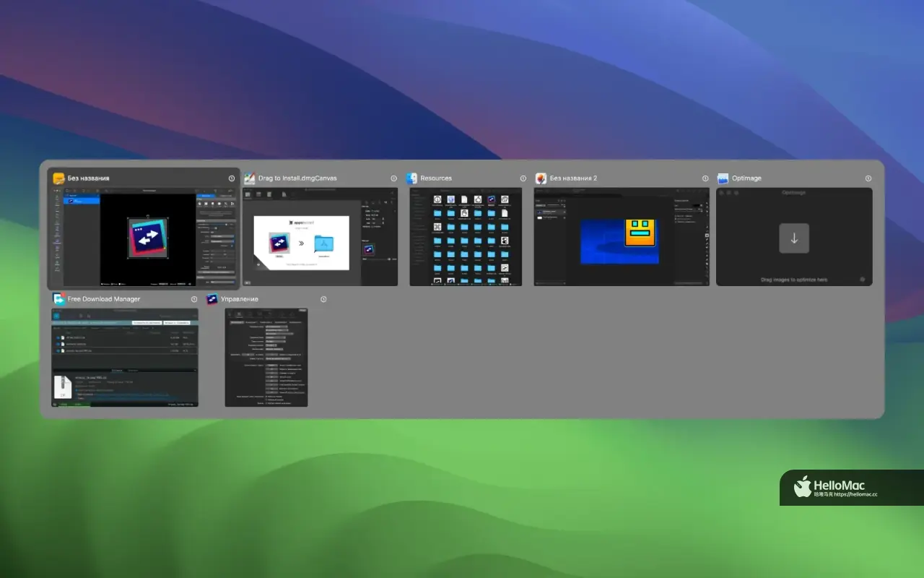The width and height of the screenshot is (924, 578).
Task: Click the Free Download Manager app icon
Action: pyautogui.click(x=59, y=298)
